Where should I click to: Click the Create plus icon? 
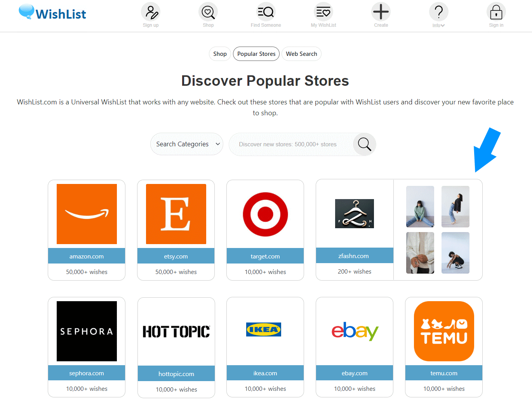(x=381, y=12)
